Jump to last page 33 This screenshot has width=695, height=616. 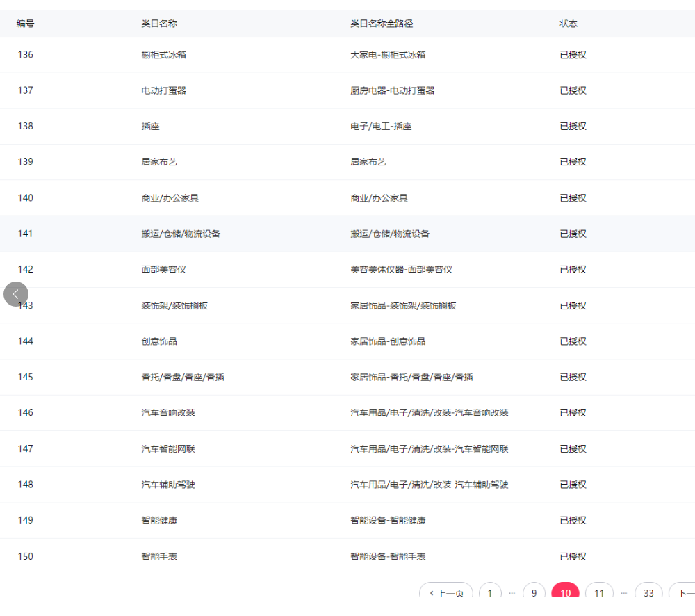point(648,593)
